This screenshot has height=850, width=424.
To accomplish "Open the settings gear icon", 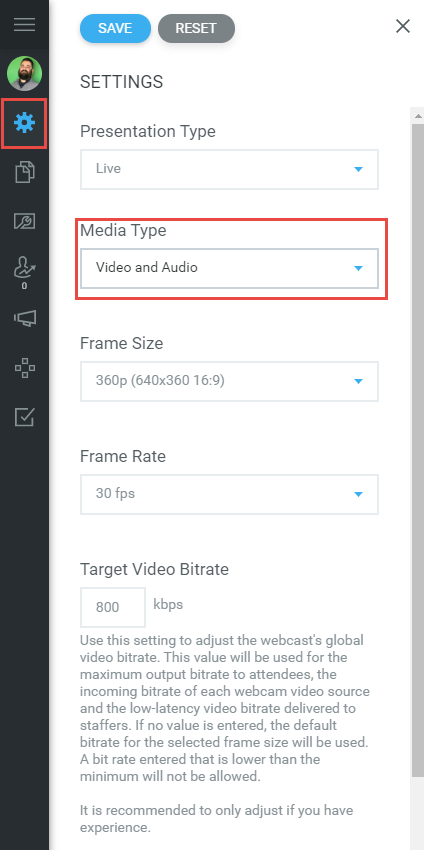I will tap(24, 124).
